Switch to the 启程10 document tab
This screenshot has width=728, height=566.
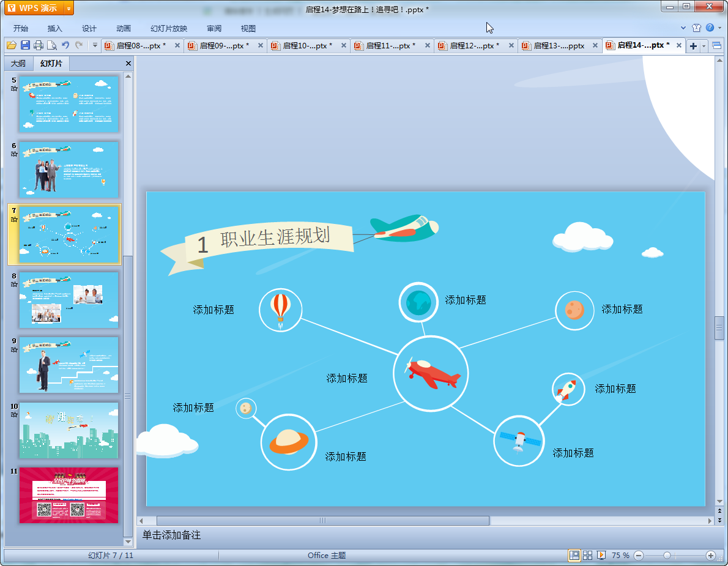coord(307,46)
